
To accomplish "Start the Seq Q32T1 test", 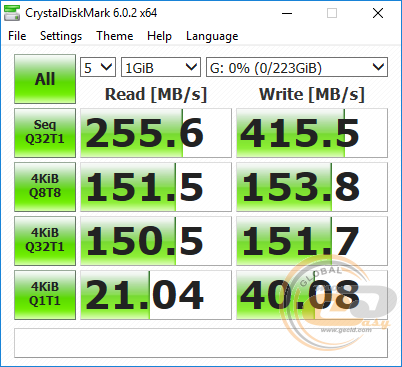I will point(45,133).
